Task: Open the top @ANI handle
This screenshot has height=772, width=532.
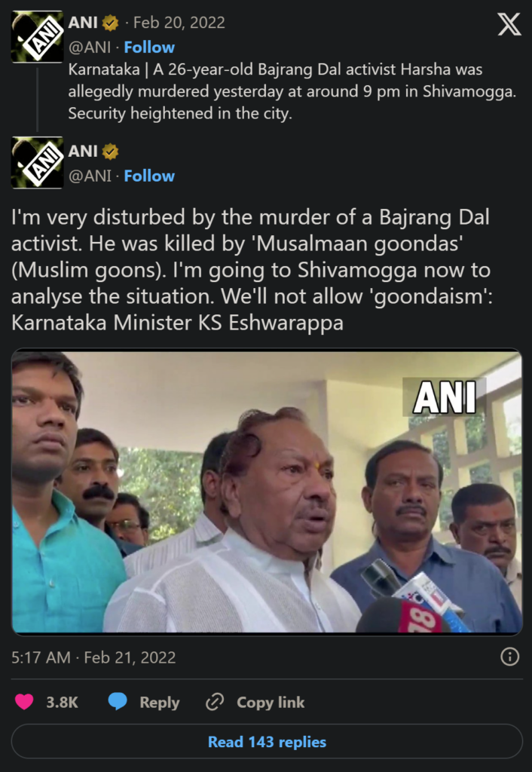Action: click(x=90, y=47)
